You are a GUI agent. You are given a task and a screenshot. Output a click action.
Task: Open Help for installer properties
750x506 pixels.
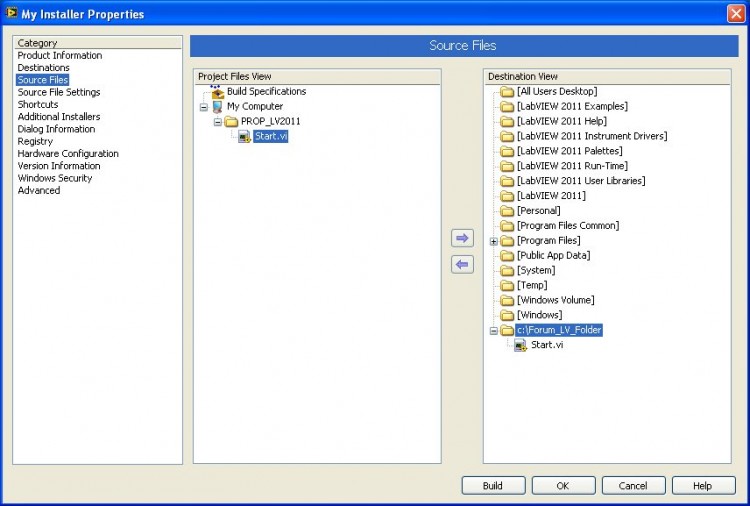(704, 485)
